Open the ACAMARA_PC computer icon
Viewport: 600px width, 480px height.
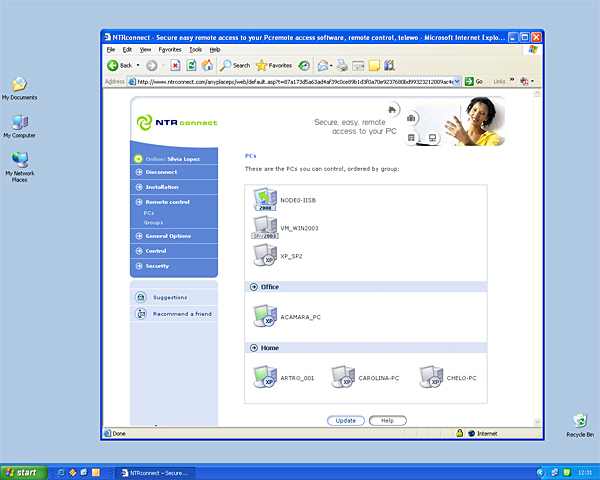265,316
